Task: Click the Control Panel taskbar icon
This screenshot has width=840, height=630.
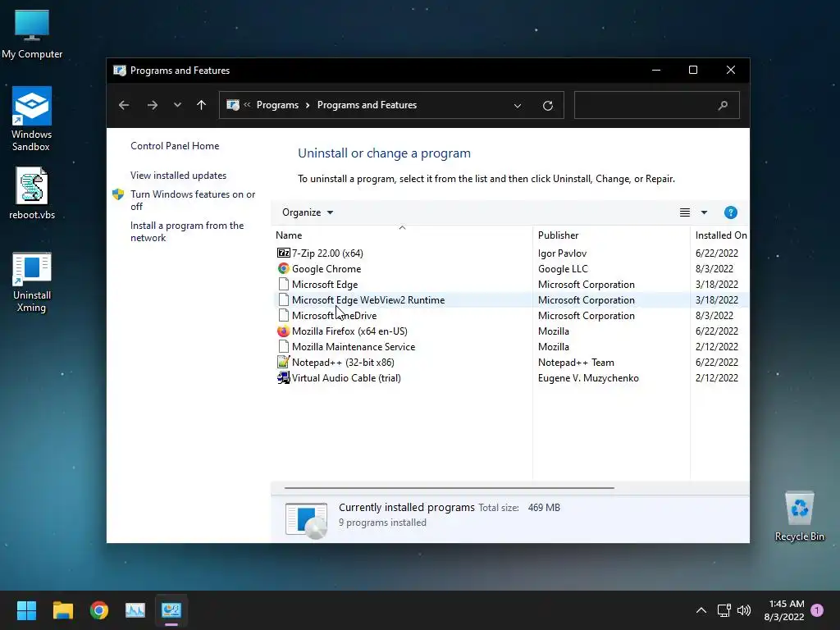Action: tap(171, 610)
